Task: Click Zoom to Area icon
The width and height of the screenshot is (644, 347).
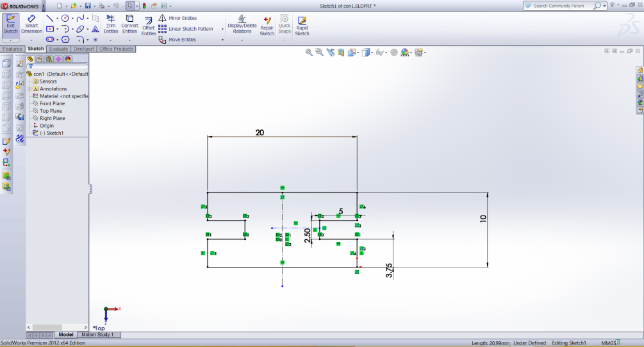Action: 319,52
